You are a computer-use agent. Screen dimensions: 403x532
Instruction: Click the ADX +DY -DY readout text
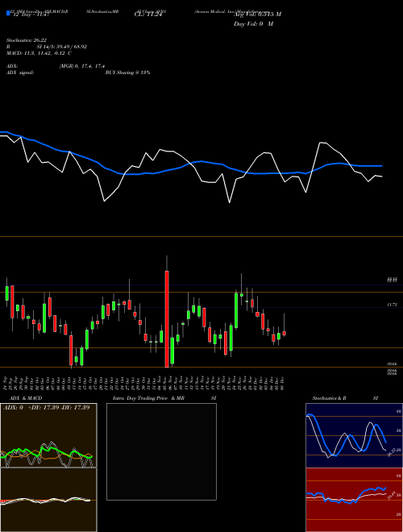click(46, 408)
